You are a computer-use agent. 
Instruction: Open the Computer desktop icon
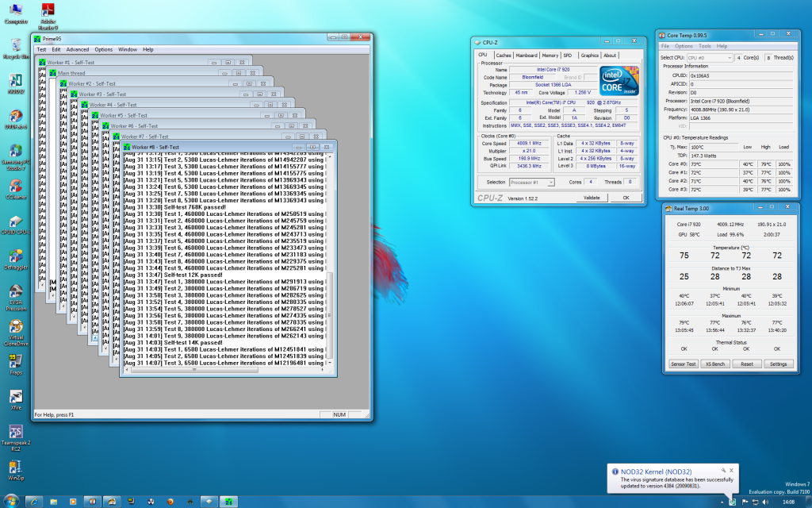click(16, 13)
